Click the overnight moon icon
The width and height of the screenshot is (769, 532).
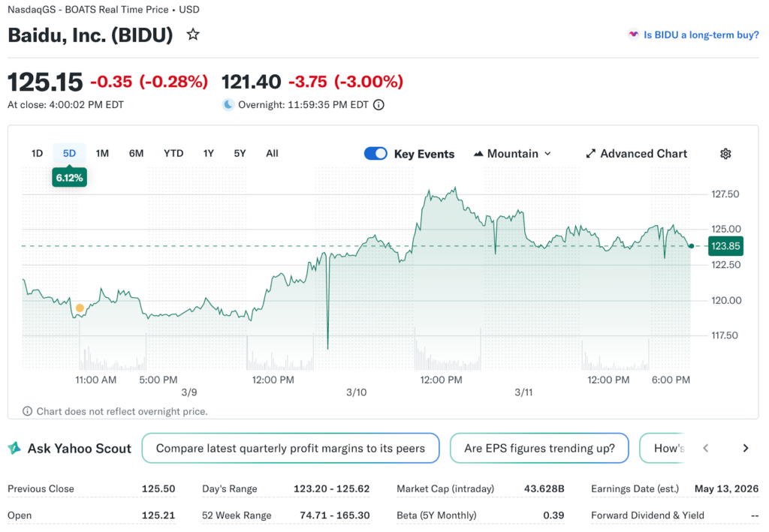point(228,105)
